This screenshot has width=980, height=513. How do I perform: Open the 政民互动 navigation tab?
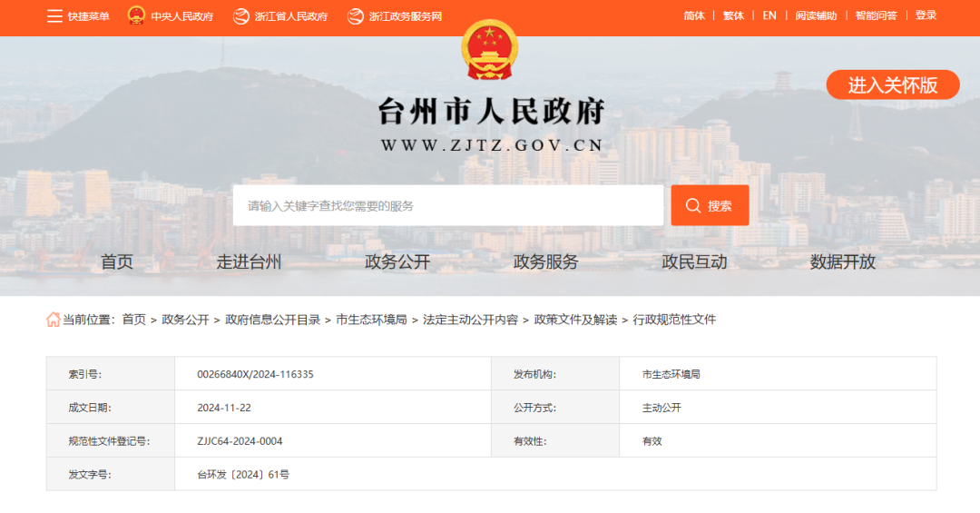coord(694,262)
